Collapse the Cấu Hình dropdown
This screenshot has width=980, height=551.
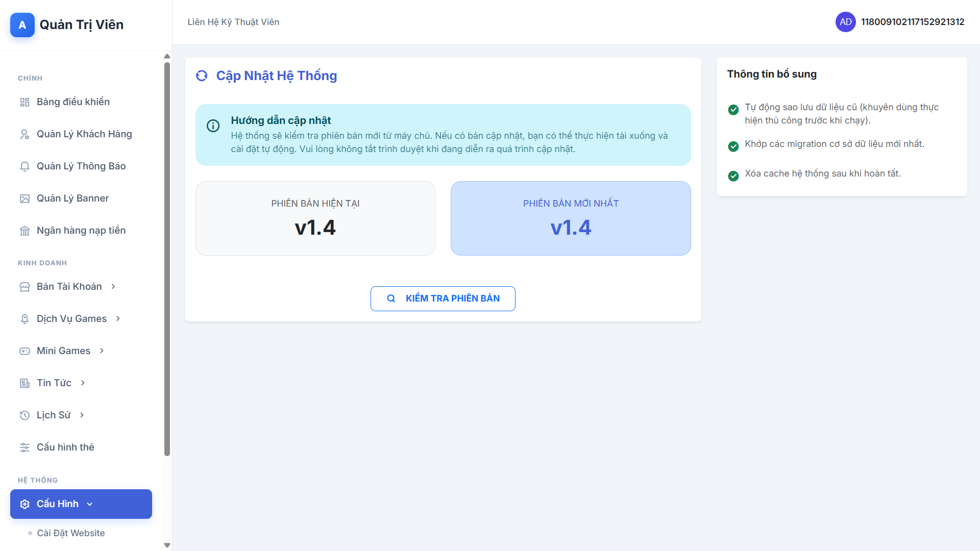(90, 504)
